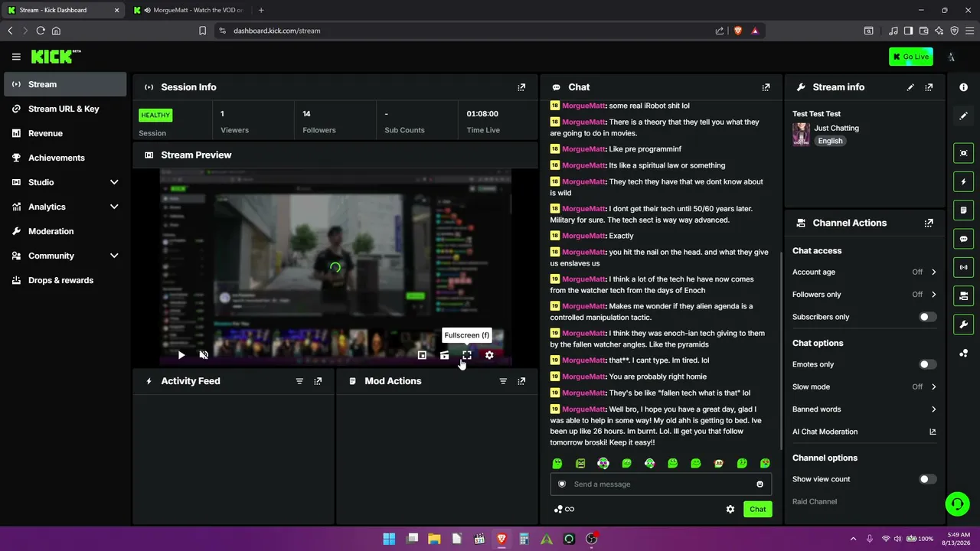Switch stream preview to theater mode
The image size is (980, 551).
coord(444,355)
